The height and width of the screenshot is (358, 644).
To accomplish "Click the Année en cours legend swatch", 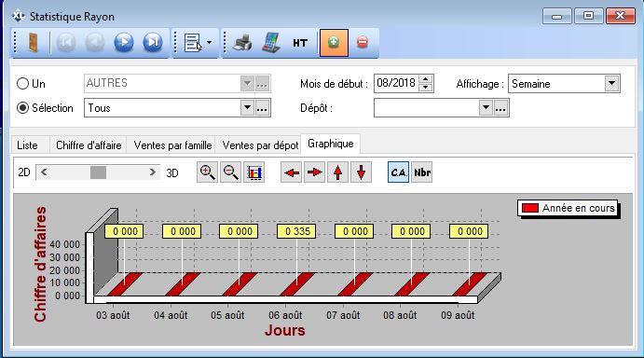I will (529, 208).
